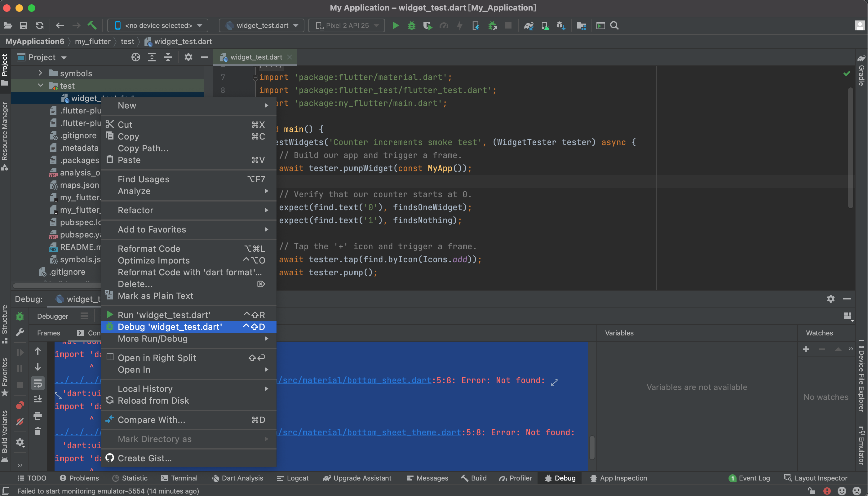
Task: Click the Sync/refresh toolbar icon
Action: click(39, 25)
